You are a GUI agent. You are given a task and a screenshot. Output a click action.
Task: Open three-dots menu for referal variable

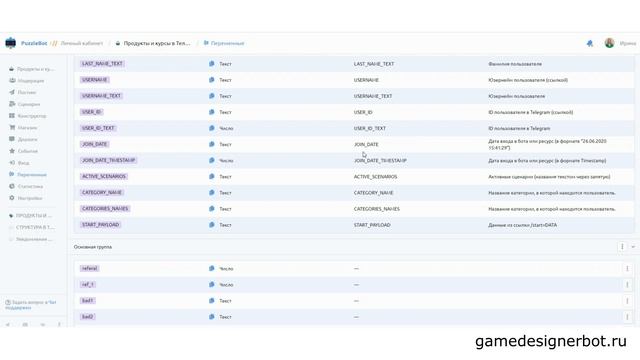pos(627,269)
